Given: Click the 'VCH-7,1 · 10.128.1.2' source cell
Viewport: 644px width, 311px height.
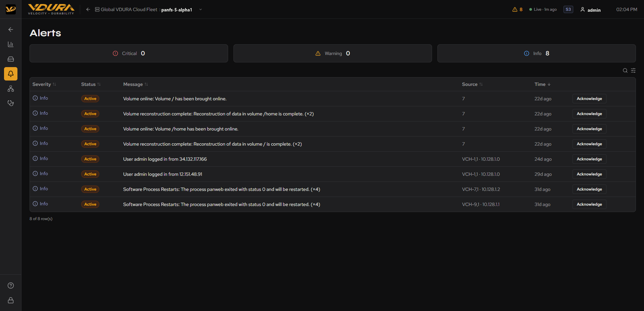Looking at the screenshot, I should tap(481, 189).
